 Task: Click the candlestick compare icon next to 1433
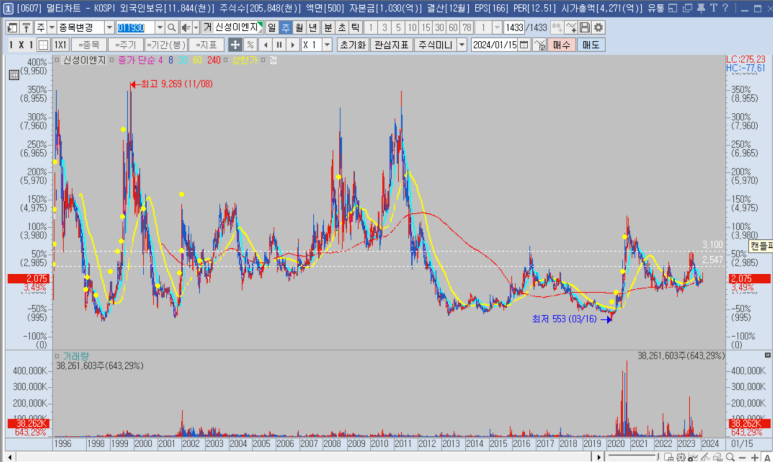point(557,28)
